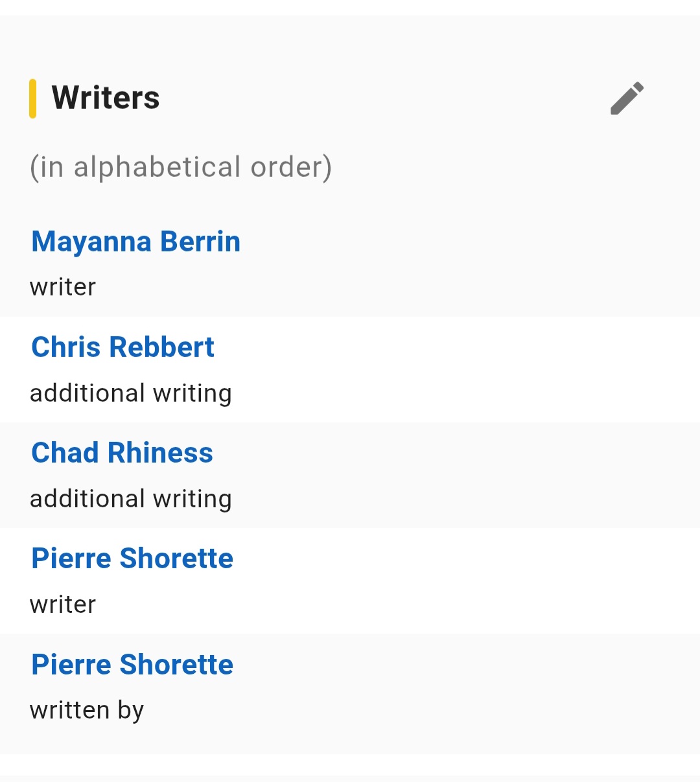Click blank space right of the "written by" label
The height and width of the screenshot is (782, 700).
[x=421, y=711]
